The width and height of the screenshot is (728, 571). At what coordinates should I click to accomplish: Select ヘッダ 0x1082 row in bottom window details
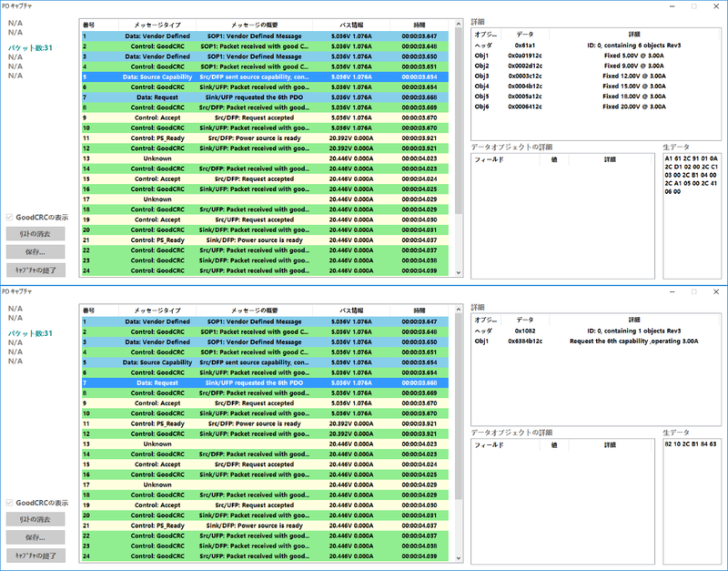[x=596, y=331]
